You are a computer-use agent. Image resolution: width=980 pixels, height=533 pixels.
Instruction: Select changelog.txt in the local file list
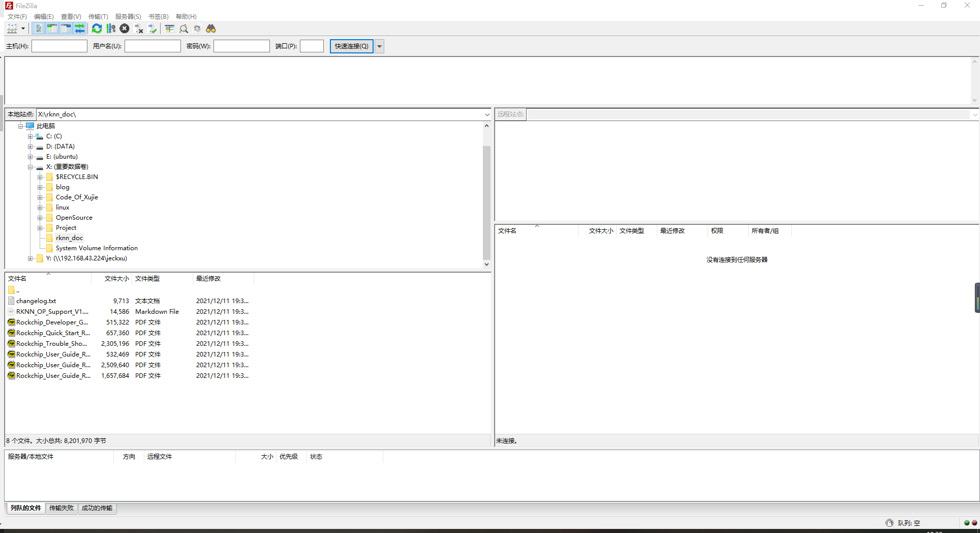point(36,301)
